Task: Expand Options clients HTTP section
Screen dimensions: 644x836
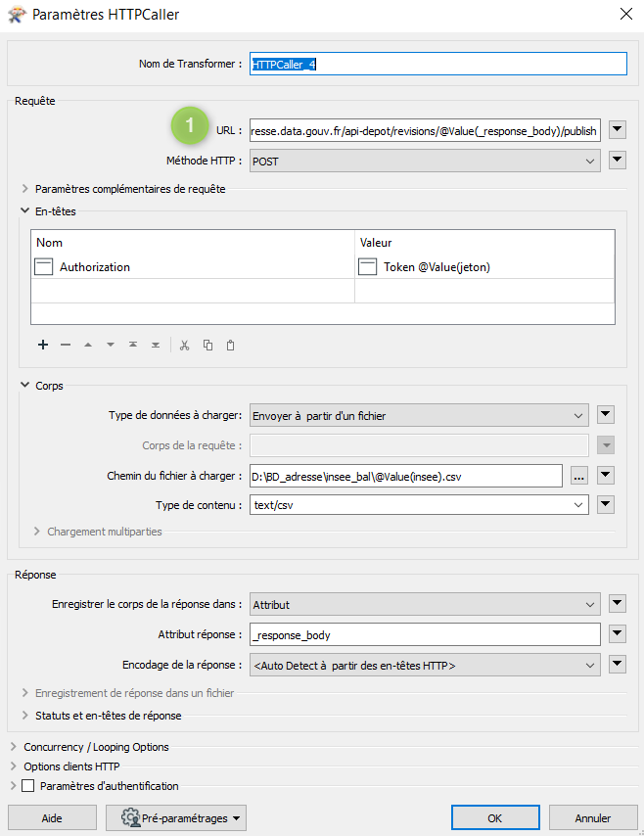Action: tap(14, 766)
